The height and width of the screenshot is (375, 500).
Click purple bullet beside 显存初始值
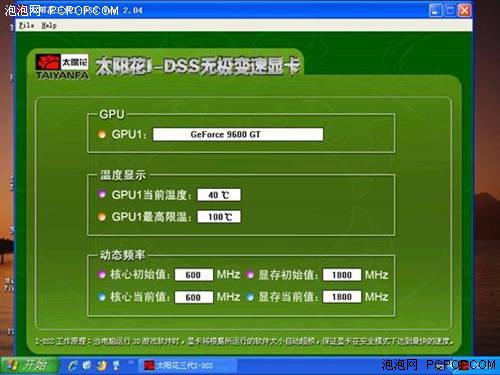pyautogui.click(x=250, y=274)
